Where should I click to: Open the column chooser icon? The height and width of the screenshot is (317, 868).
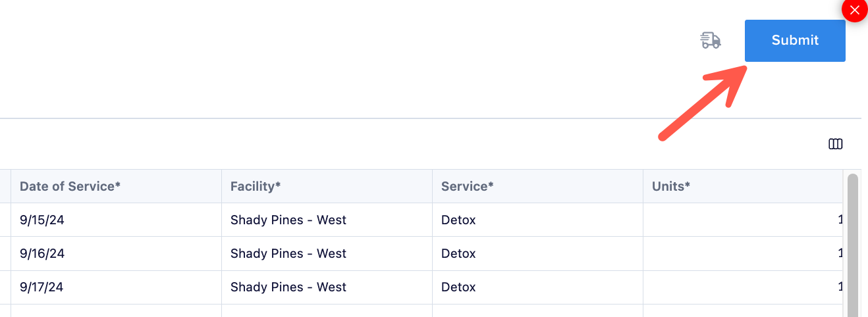pos(835,144)
